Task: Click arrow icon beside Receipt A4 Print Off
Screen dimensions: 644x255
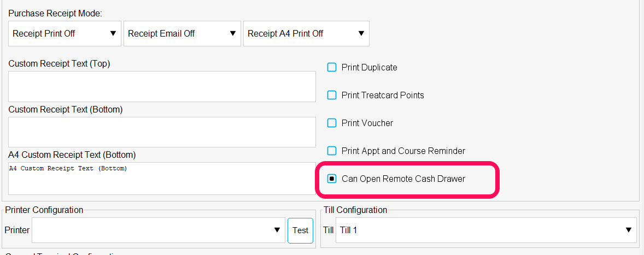Action: point(361,34)
